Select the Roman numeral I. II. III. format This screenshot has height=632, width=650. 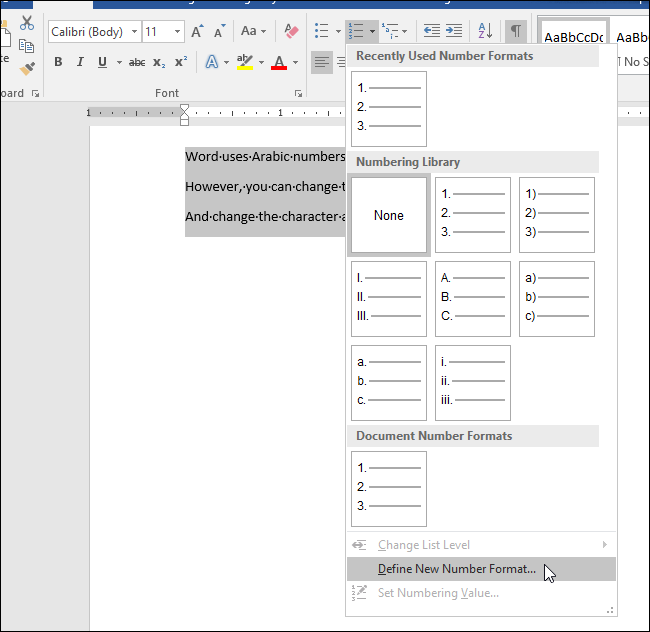[389, 299]
